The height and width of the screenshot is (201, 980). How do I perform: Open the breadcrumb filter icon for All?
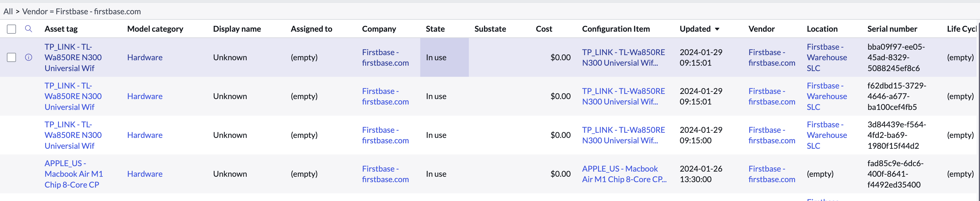(8, 12)
